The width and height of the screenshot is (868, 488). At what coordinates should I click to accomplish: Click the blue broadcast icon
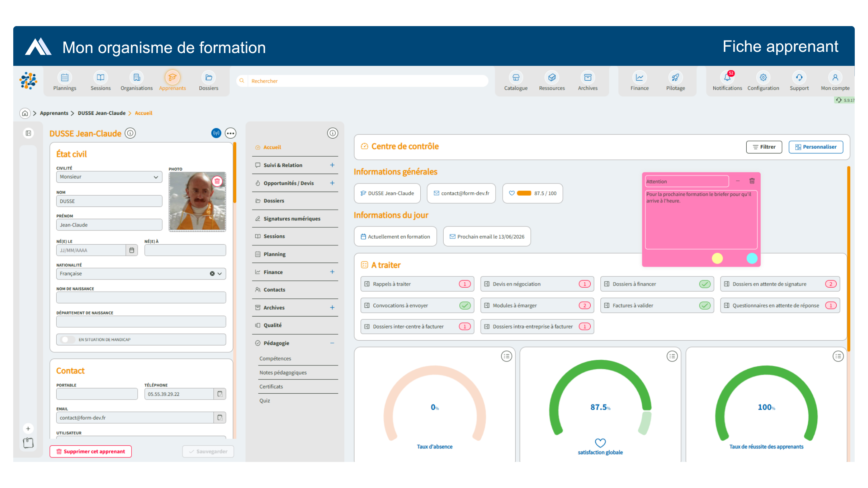216,133
